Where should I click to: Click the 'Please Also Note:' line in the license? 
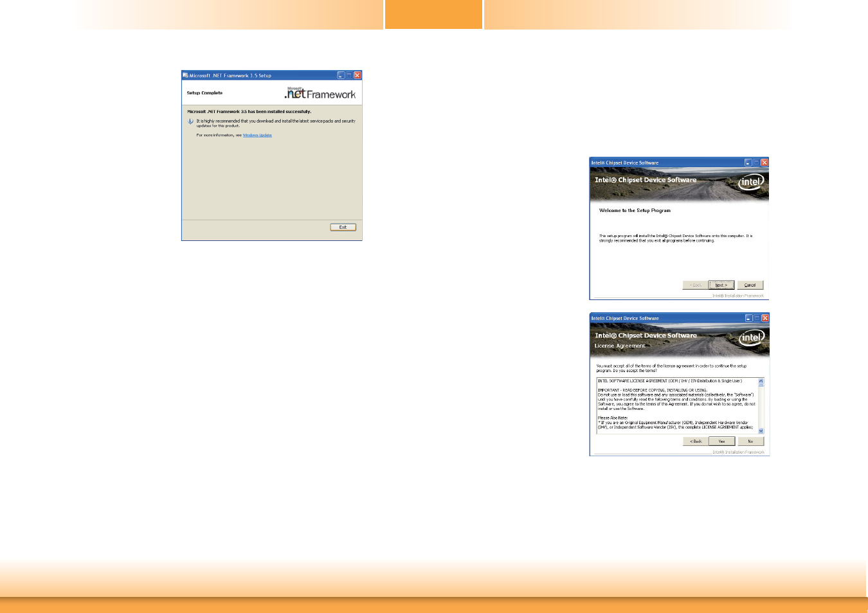[613, 418]
